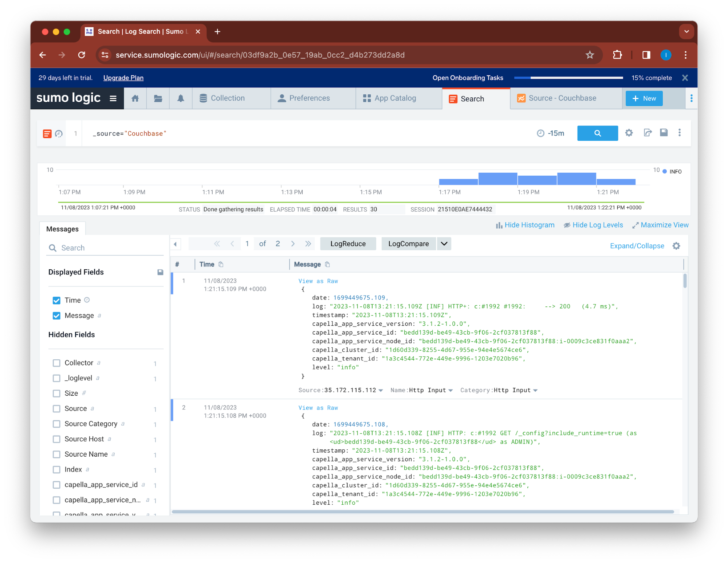Save the search with floppy icon
The image size is (728, 563).
[664, 133]
